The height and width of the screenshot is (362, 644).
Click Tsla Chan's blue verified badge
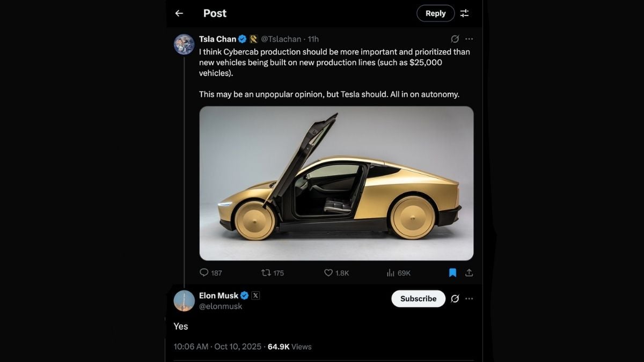pyautogui.click(x=243, y=39)
